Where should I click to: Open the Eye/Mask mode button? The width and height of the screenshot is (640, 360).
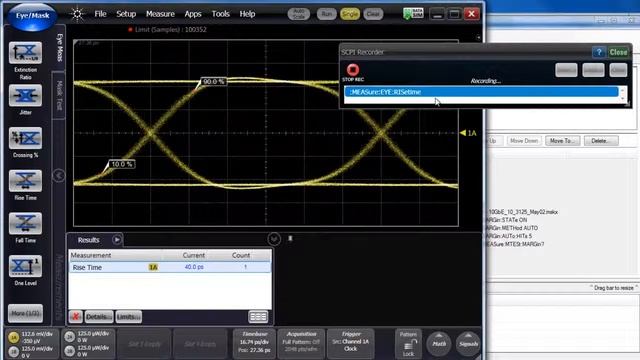click(32, 16)
